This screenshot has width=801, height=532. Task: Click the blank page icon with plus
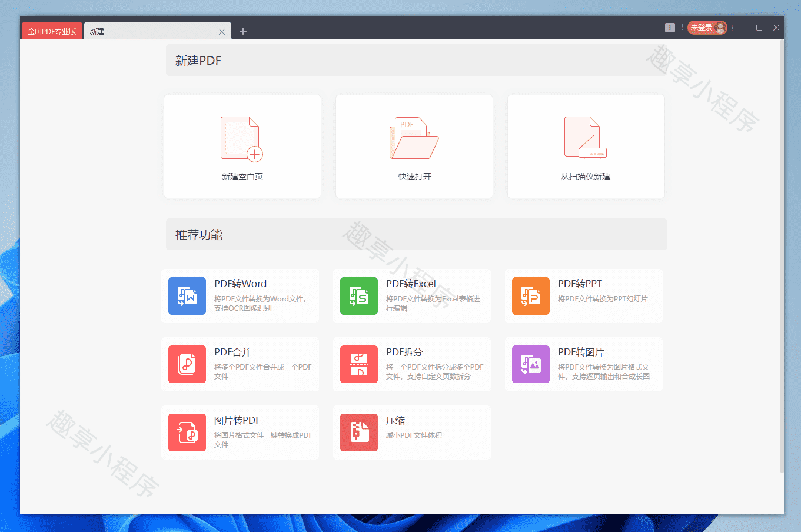pos(242,139)
